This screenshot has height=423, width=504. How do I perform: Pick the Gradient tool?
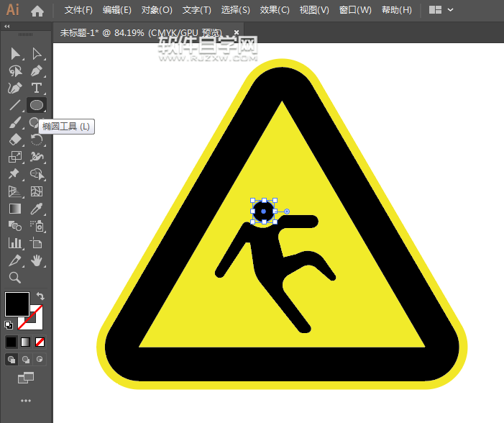click(15, 209)
